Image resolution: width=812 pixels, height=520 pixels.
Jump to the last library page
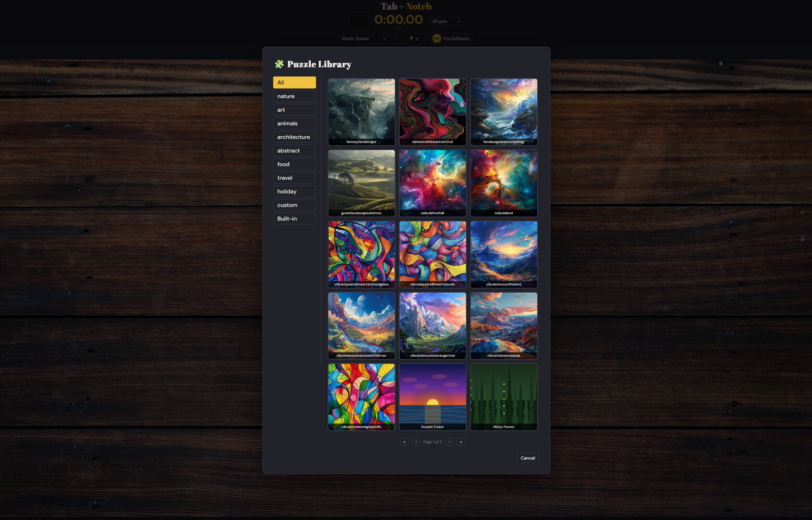coord(461,442)
